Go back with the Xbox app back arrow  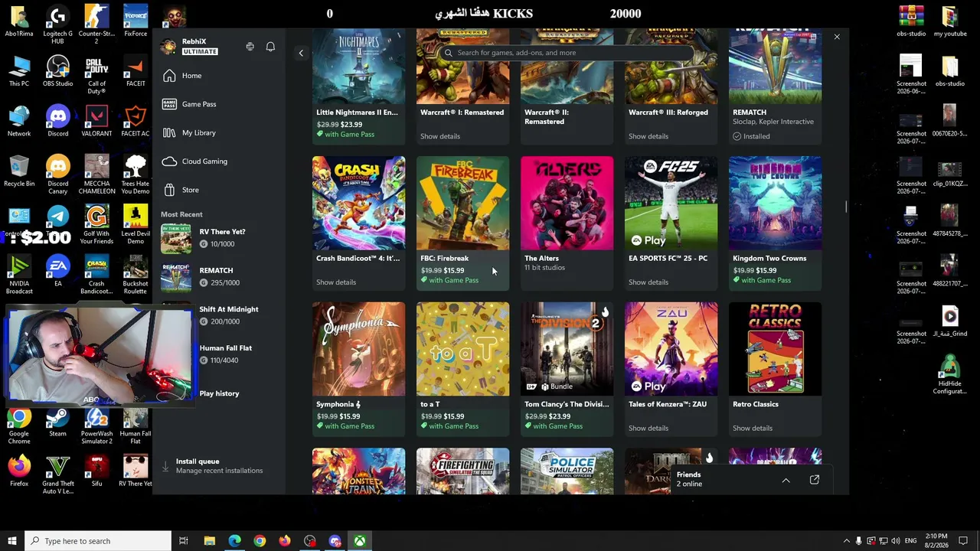(301, 53)
